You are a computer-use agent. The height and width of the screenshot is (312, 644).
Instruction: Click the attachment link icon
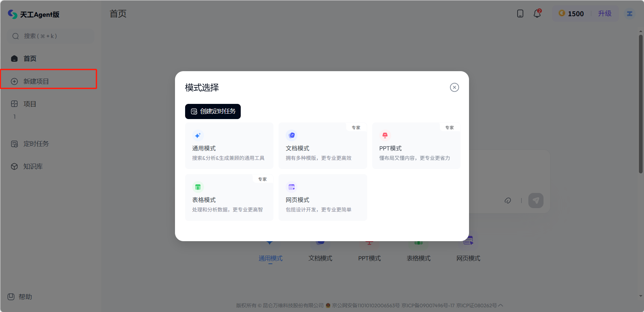(x=507, y=201)
